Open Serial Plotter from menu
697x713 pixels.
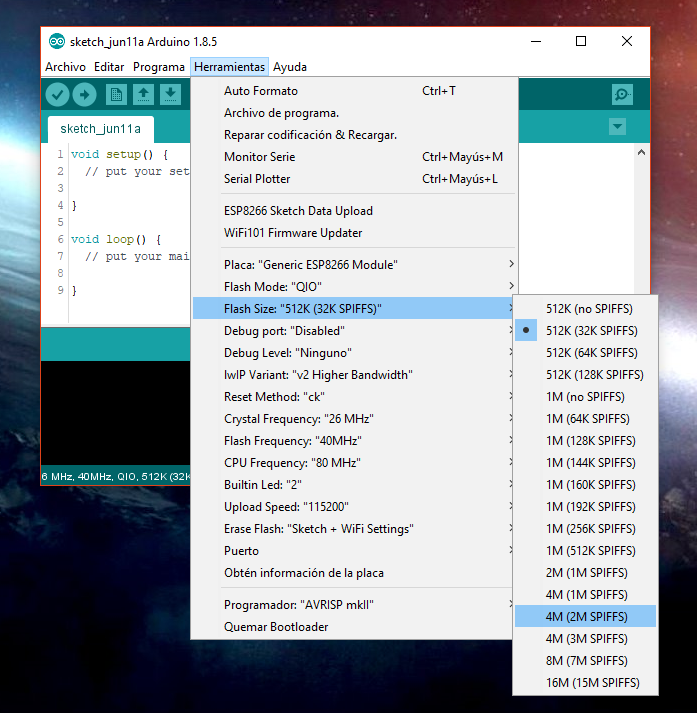pos(354,179)
